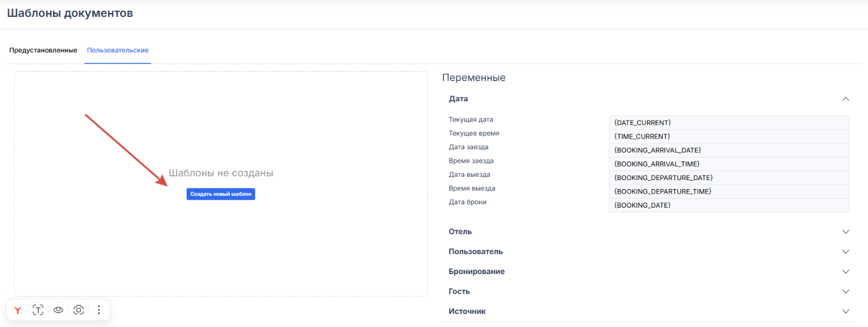Click the {BOOKING_DEPARTURE_DATE} variable

(x=728, y=178)
